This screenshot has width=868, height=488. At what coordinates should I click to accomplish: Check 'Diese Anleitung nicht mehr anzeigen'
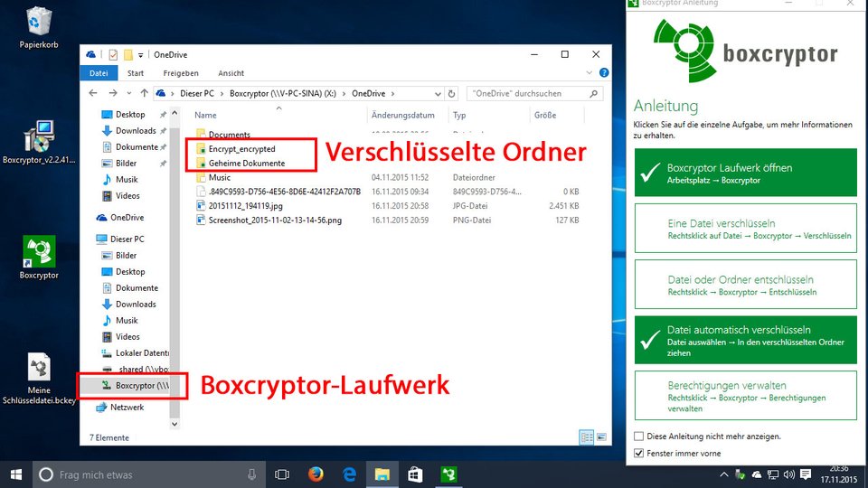pos(639,436)
